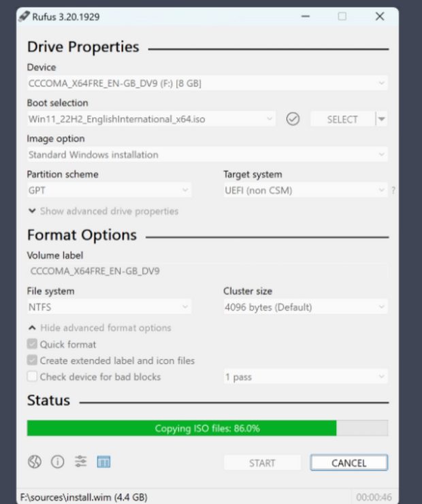Open the SELECT button split arrow
The height and width of the screenshot is (504, 422).
382,119
